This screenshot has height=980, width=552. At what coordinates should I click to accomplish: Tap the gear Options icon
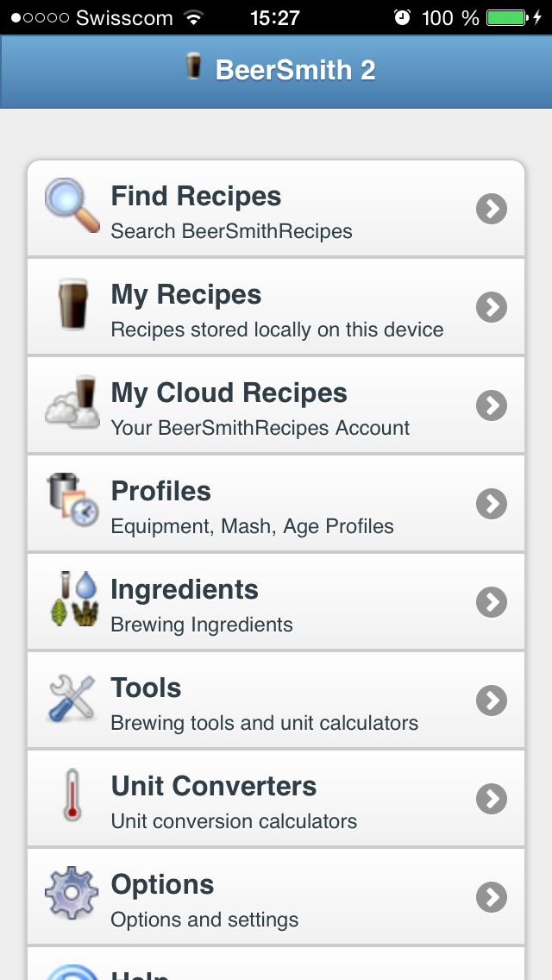click(72, 894)
